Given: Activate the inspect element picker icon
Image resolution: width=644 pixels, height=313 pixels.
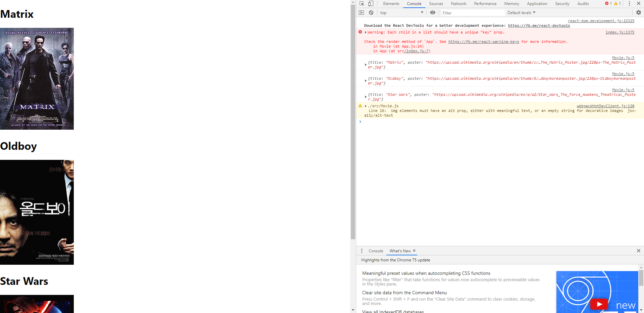Looking at the screenshot, I should point(362,4).
